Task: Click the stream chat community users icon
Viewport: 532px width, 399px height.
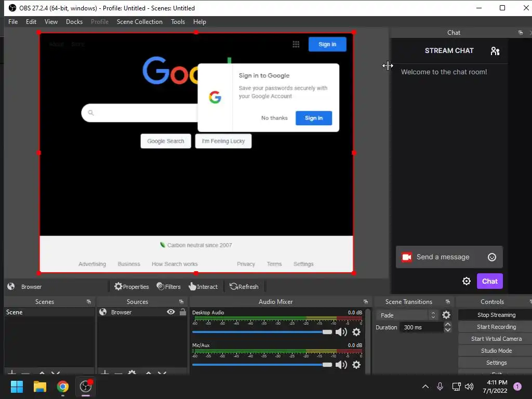Action: [495, 51]
